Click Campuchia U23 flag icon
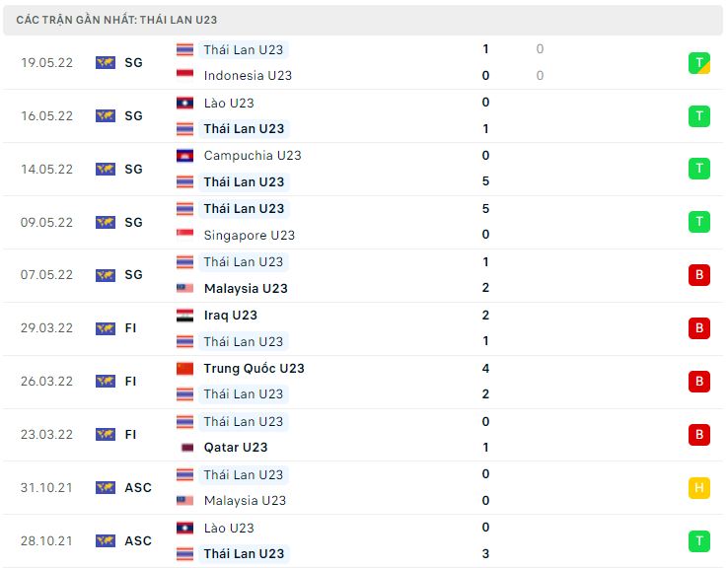This screenshot has height=568, width=728. [x=184, y=155]
